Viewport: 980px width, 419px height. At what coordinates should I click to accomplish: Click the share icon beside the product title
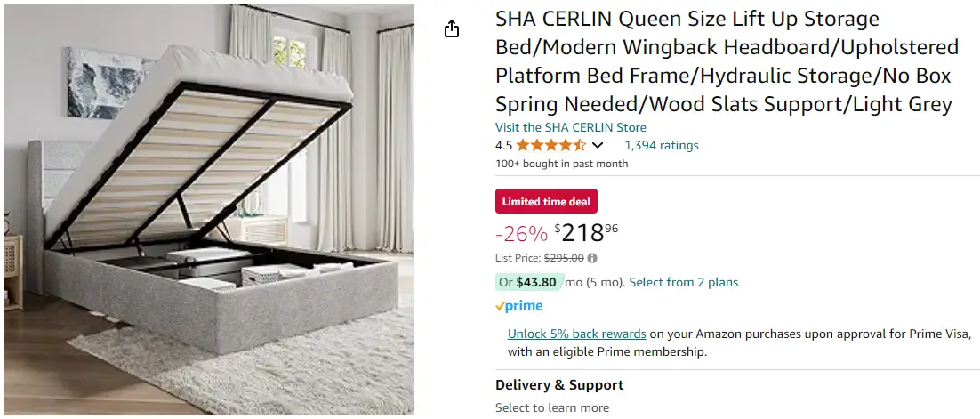point(452,28)
